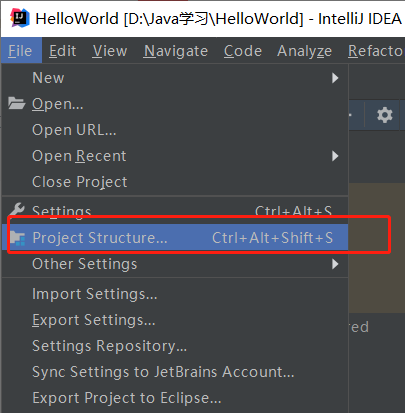Select Sync Settings to JetBrains Account...
Viewport: 405px width, 413px height.
[x=175, y=372]
